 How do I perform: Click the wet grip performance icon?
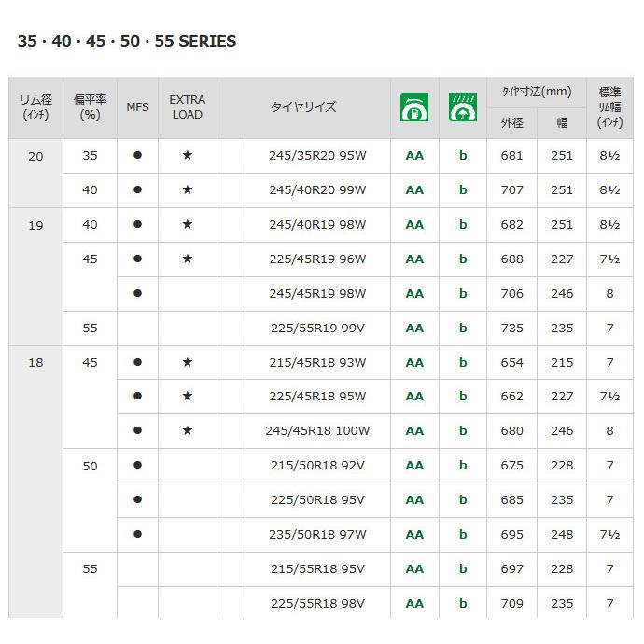pos(462,107)
